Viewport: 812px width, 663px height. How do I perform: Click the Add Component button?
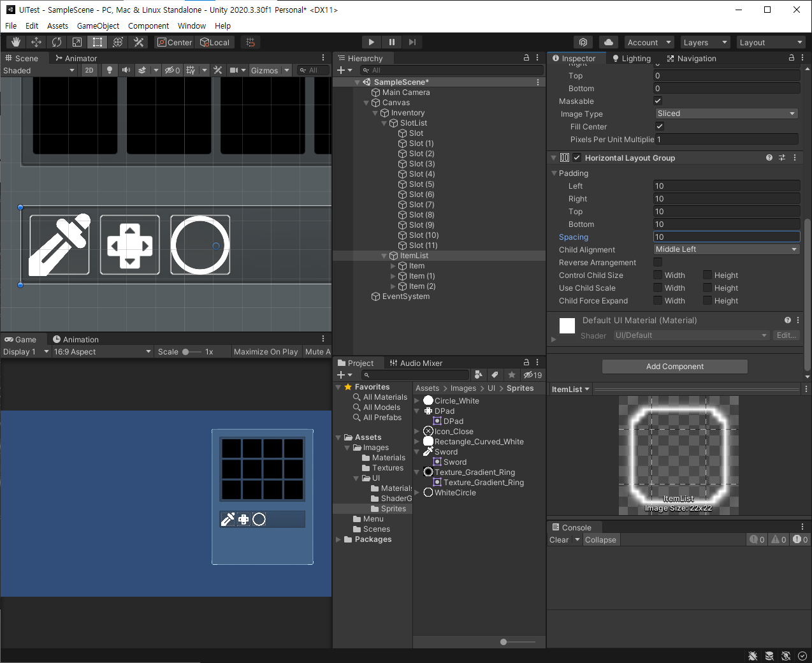point(675,367)
